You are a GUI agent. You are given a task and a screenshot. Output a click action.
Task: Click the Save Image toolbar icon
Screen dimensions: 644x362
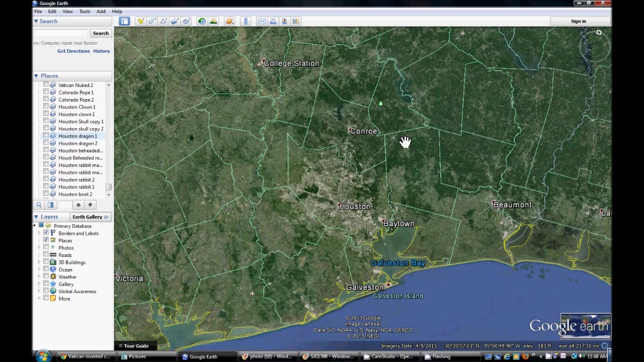(x=296, y=21)
